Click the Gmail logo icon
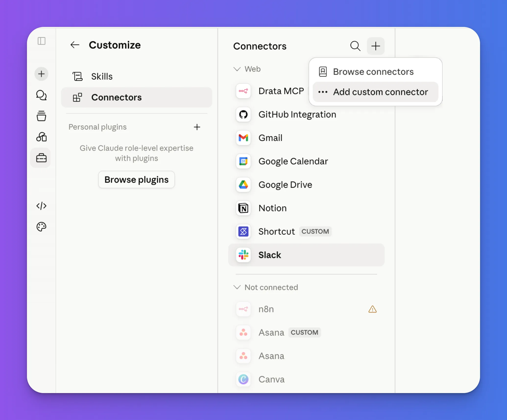Screen dimensions: 507x420 [x=243, y=138]
